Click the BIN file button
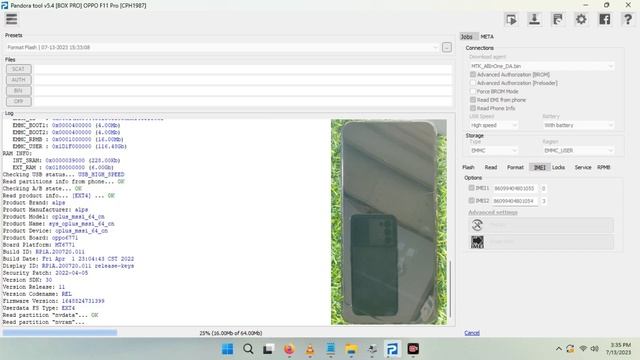Image resolution: width=640 pixels, height=360 pixels. [19, 91]
